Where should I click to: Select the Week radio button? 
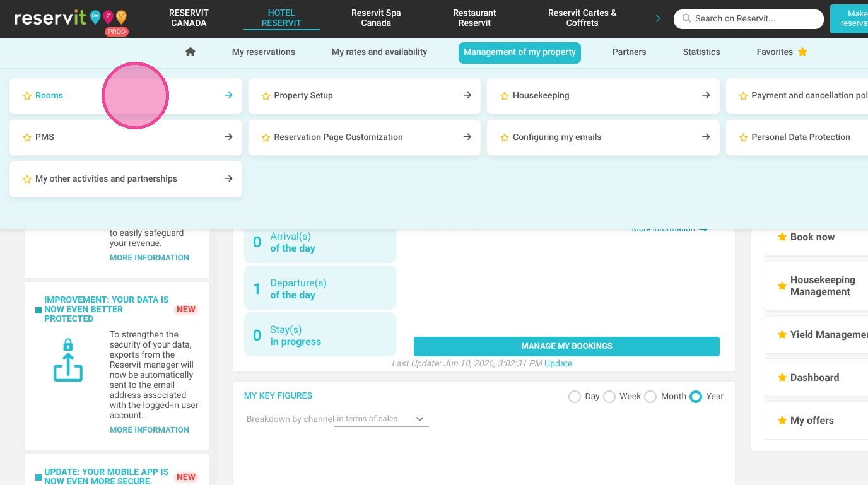tap(609, 397)
